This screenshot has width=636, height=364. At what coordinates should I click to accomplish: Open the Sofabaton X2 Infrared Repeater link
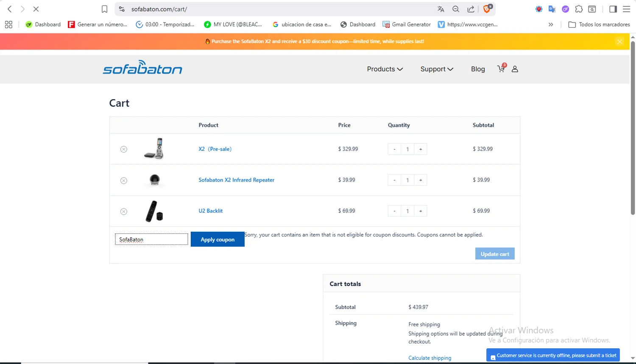(x=237, y=180)
